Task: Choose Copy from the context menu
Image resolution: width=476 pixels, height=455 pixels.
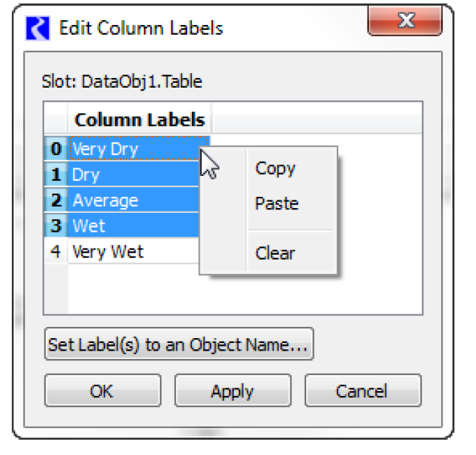Action: tap(276, 168)
